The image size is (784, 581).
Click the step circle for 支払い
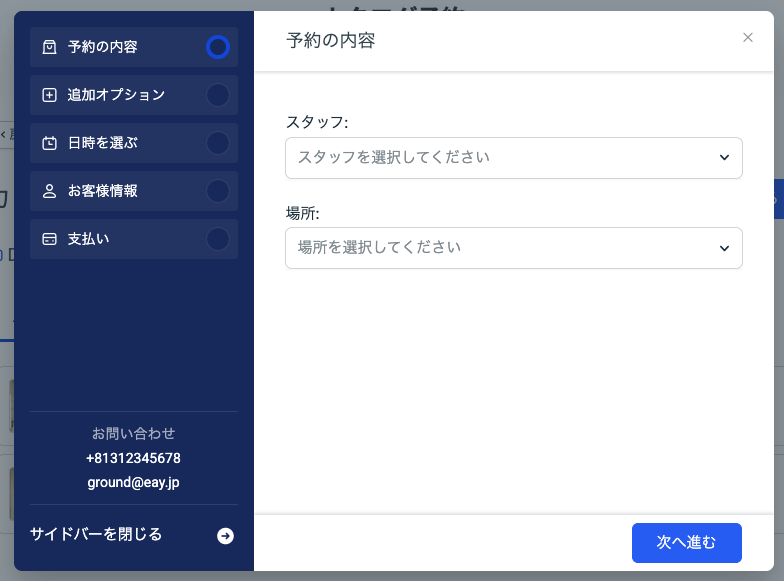click(217, 239)
